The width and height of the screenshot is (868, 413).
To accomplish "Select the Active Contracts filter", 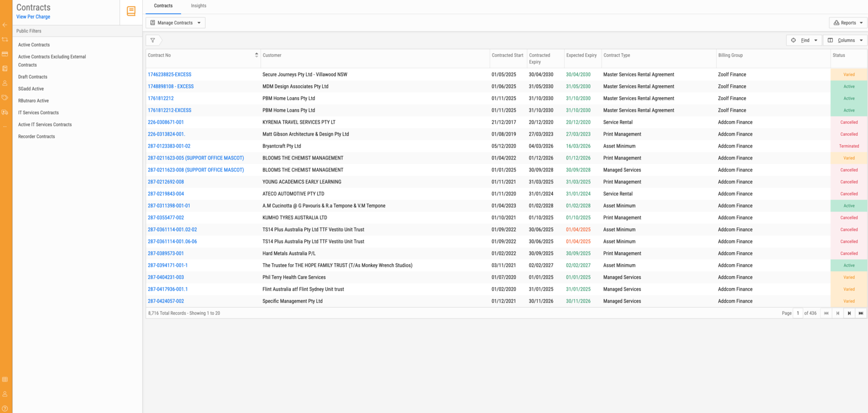I will [x=34, y=45].
